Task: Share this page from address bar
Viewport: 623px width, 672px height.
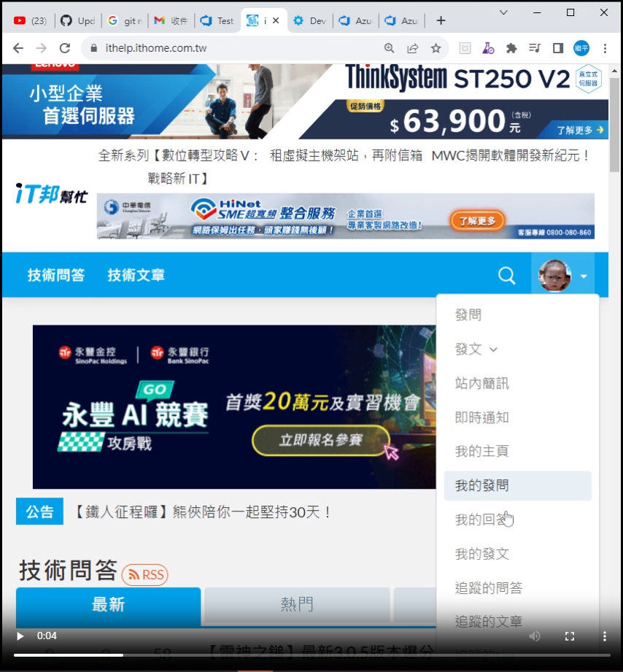Action: [413, 48]
